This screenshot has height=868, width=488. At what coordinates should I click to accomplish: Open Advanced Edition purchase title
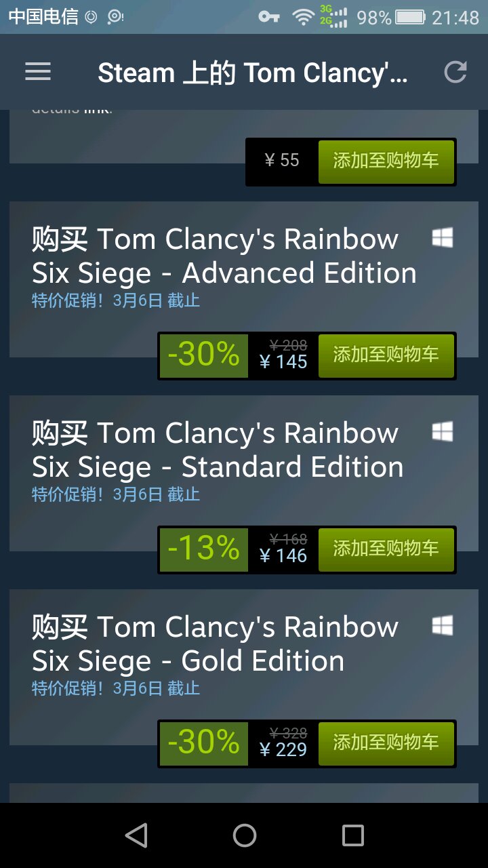pos(224,256)
